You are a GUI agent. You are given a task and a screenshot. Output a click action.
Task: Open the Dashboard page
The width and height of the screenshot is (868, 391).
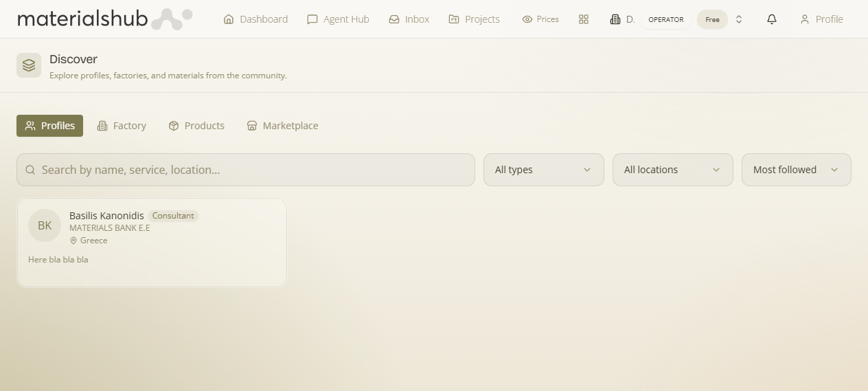coord(255,19)
